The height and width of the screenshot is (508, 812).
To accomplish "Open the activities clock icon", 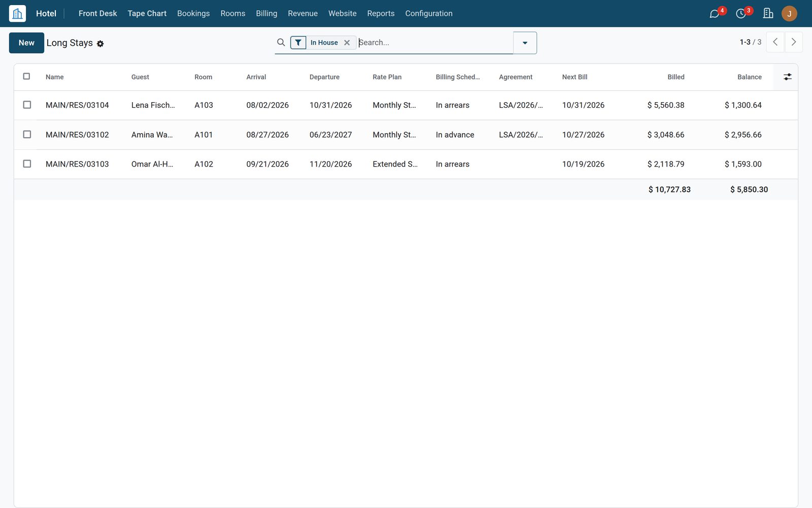I will tap(741, 14).
